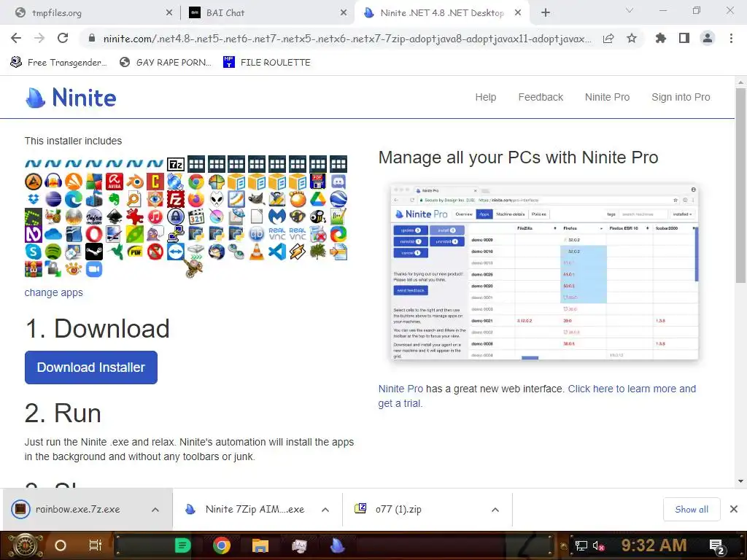The image size is (747, 560).
Task: Open a new browser tab
Action: click(x=546, y=13)
